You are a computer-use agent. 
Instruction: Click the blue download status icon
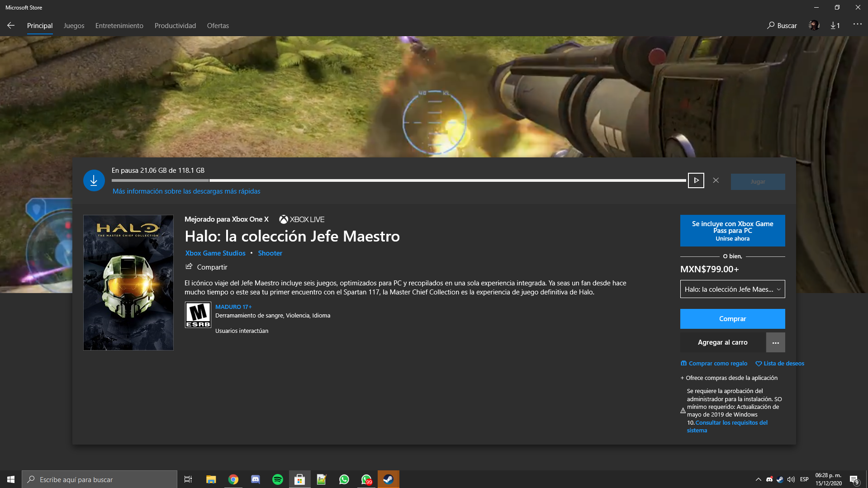click(94, 180)
